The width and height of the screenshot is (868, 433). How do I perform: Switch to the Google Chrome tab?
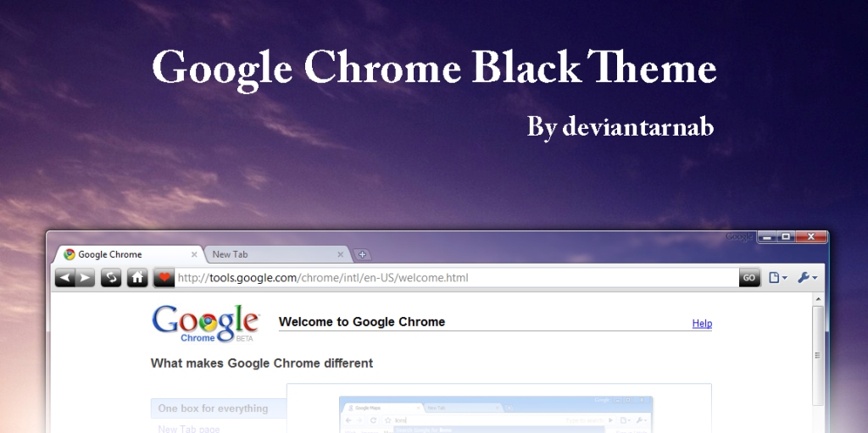129,255
